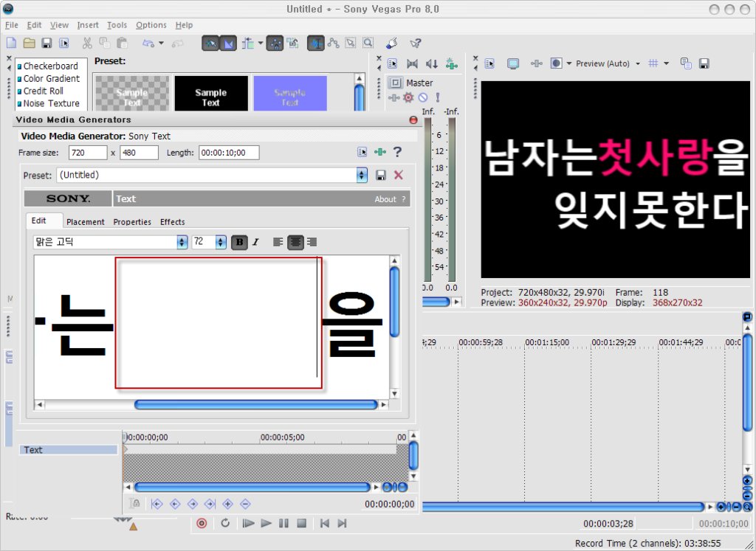Image resolution: width=756 pixels, height=551 pixels.
Task: Open a project with the folder icon
Action: (29, 43)
